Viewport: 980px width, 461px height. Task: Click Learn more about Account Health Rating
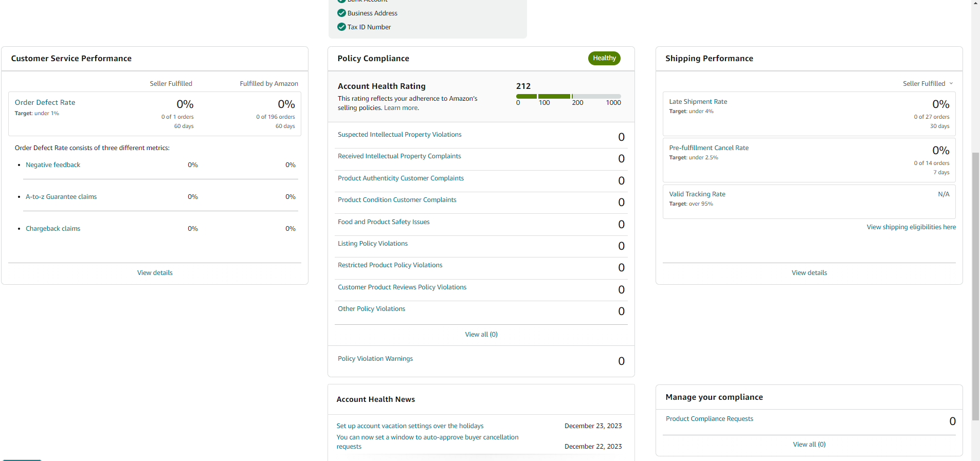[x=401, y=108]
